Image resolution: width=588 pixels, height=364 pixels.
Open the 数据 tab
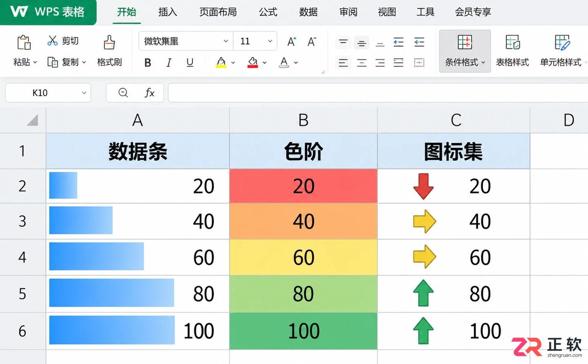point(308,12)
